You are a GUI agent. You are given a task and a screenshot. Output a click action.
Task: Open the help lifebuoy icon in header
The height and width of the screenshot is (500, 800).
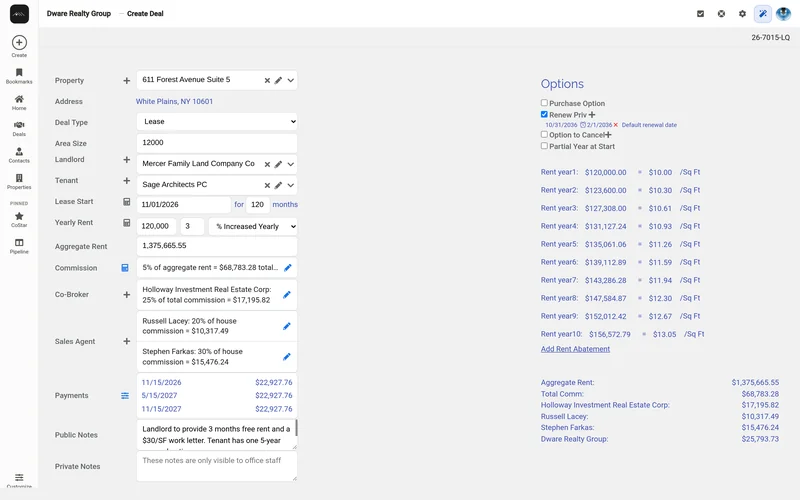[721, 14]
